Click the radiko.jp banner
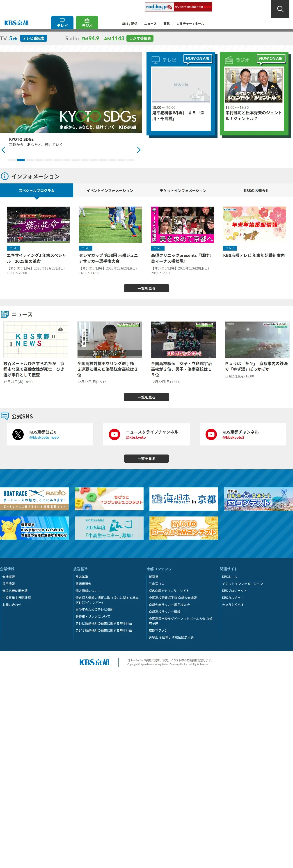This screenshot has height=868, width=293. (x=178, y=7)
